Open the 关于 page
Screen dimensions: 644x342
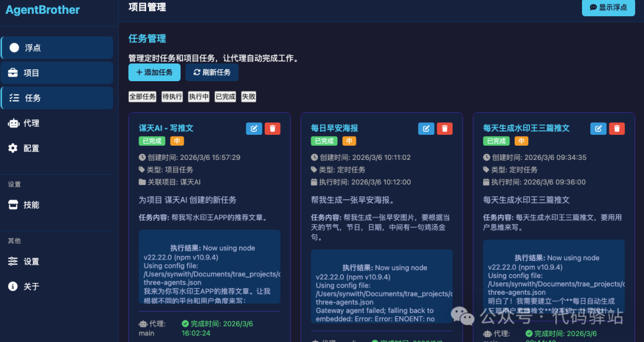pyautogui.click(x=57, y=286)
